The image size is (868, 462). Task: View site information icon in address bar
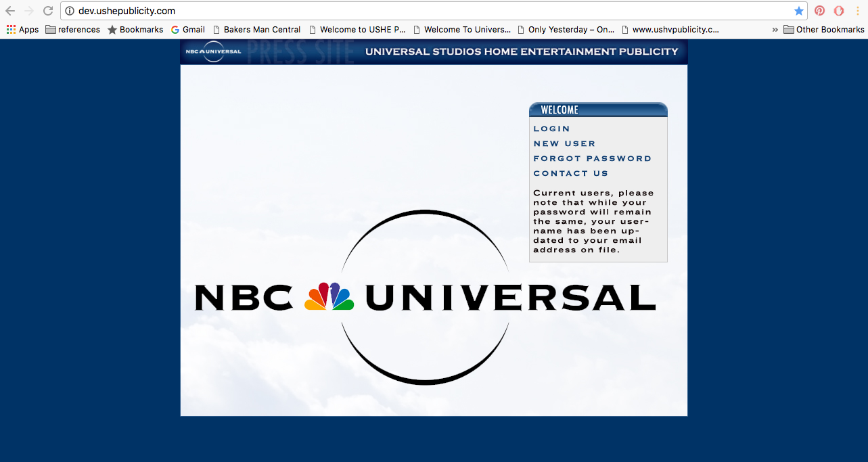[69, 11]
